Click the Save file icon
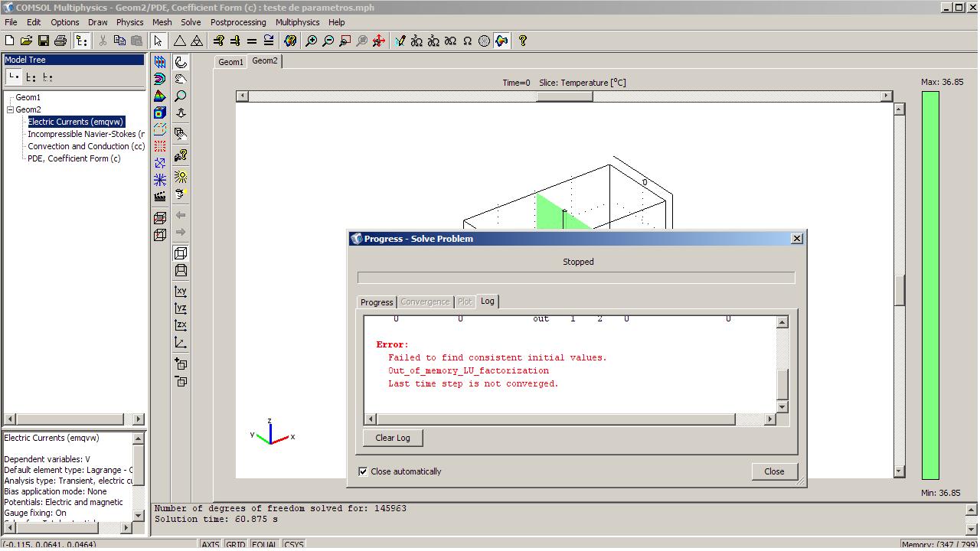Image resolution: width=980 pixels, height=551 pixels. coord(43,41)
